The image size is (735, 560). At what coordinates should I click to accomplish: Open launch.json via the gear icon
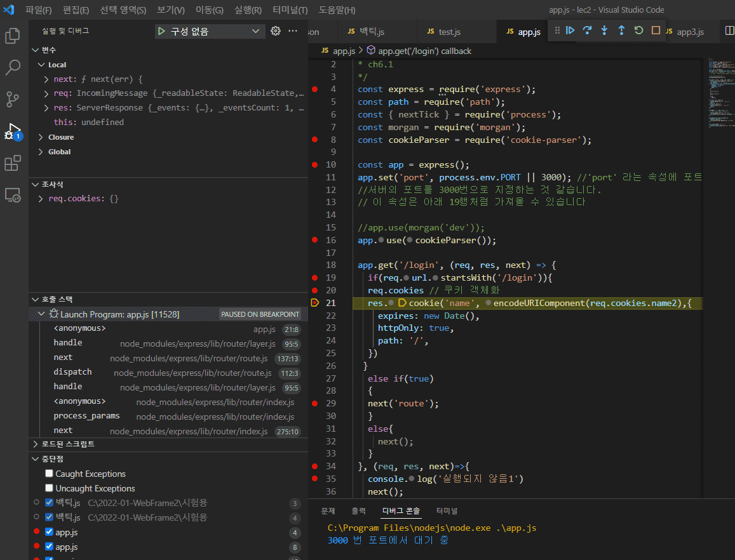[275, 31]
